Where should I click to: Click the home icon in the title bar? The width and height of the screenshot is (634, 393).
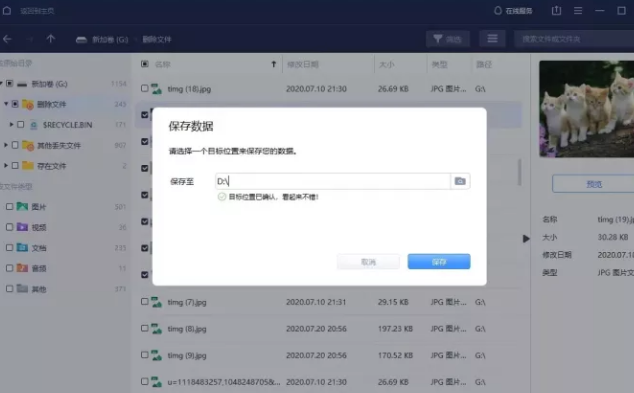(x=6, y=10)
